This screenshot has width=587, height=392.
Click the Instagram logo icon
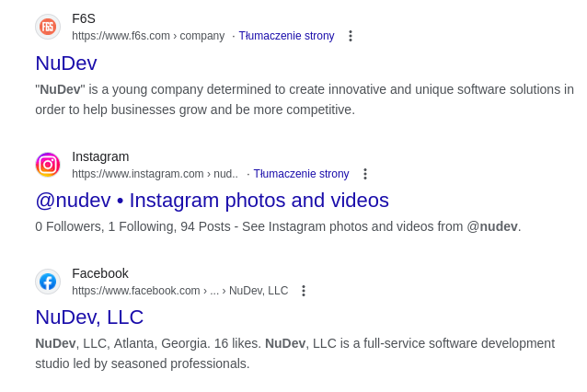click(48, 165)
